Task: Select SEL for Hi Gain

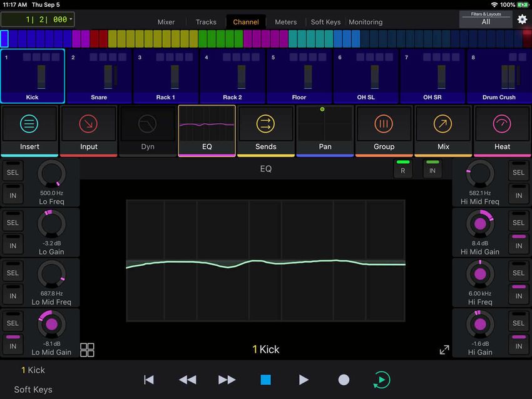Action: [x=519, y=321]
